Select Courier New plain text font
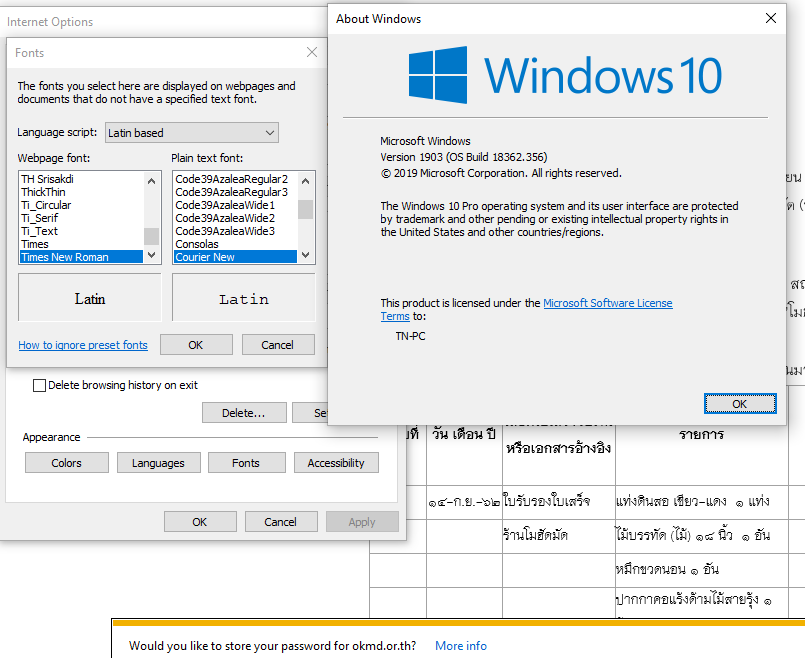Image resolution: width=805 pixels, height=658 pixels. (235, 257)
